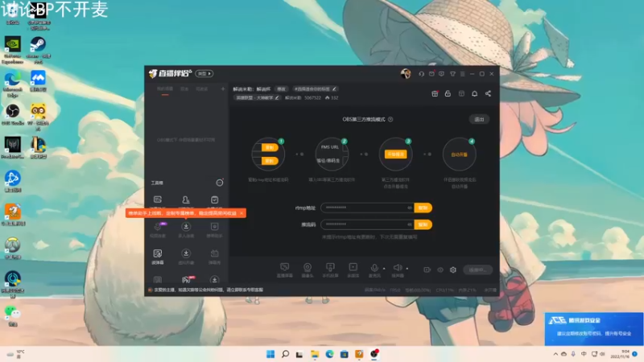This screenshot has height=362, width=644.
Task: Click orange start-push button in step 3 circle
Action: pyautogui.click(x=395, y=154)
